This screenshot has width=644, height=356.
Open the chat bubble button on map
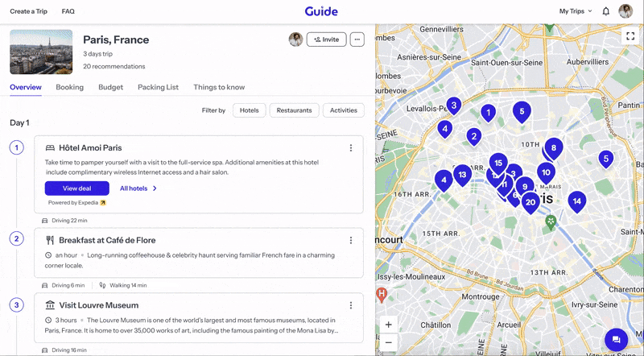pos(617,339)
